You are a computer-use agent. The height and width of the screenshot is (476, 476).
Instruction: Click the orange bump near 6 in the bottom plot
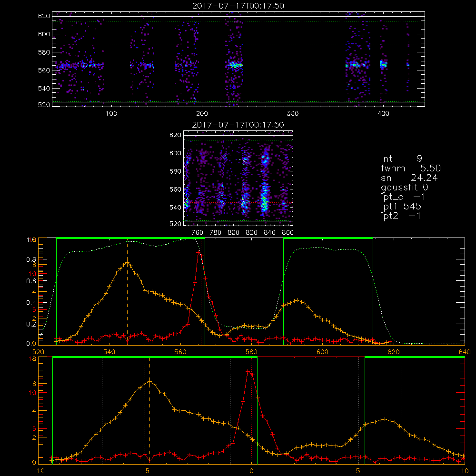coord(385,419)
